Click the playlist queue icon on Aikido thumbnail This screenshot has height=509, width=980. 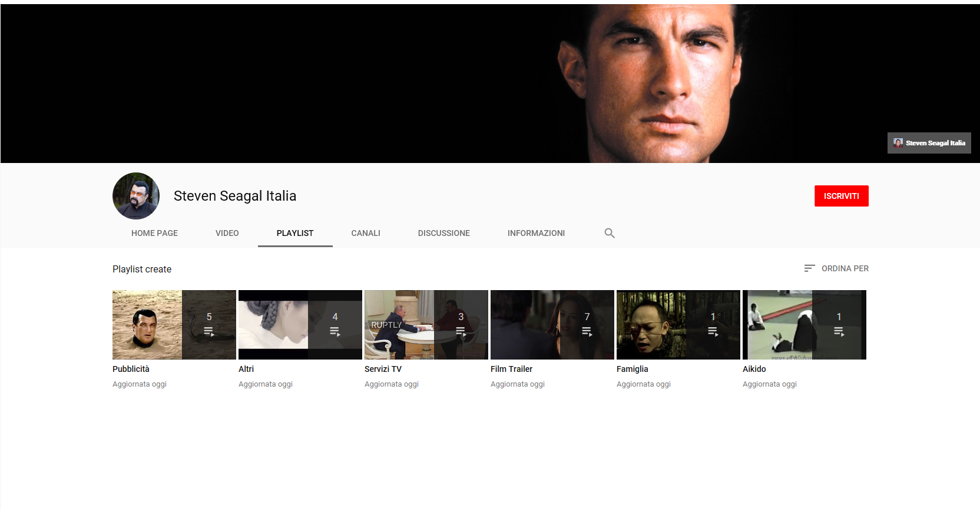839,332
